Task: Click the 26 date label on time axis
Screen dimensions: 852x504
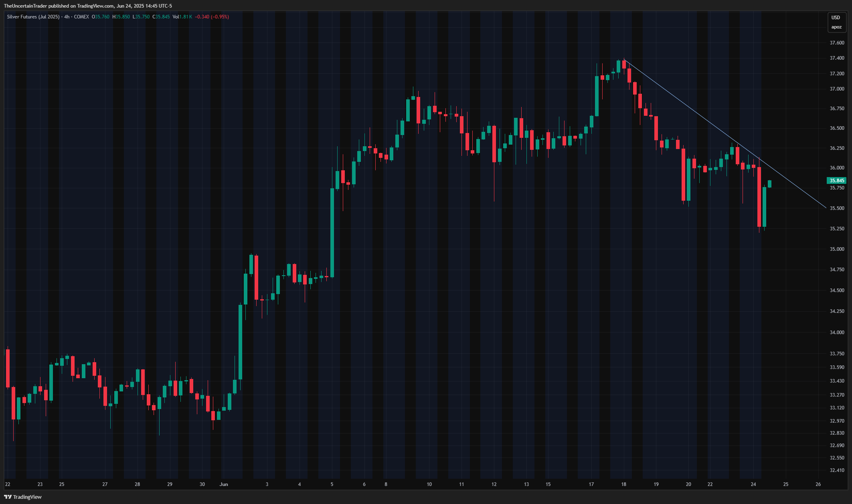Action: (818, 484)
